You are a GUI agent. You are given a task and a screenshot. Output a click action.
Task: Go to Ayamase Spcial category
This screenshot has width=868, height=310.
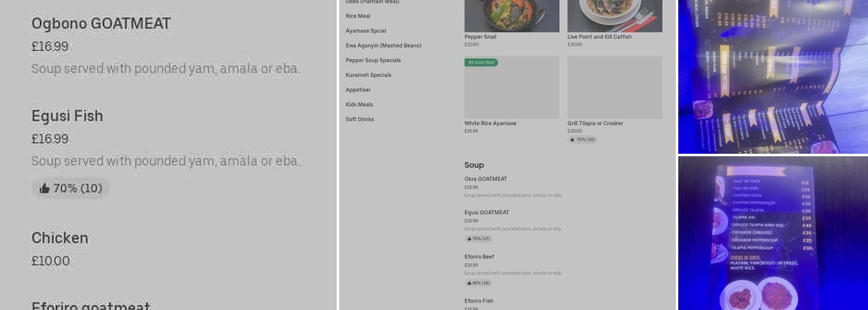366,31
